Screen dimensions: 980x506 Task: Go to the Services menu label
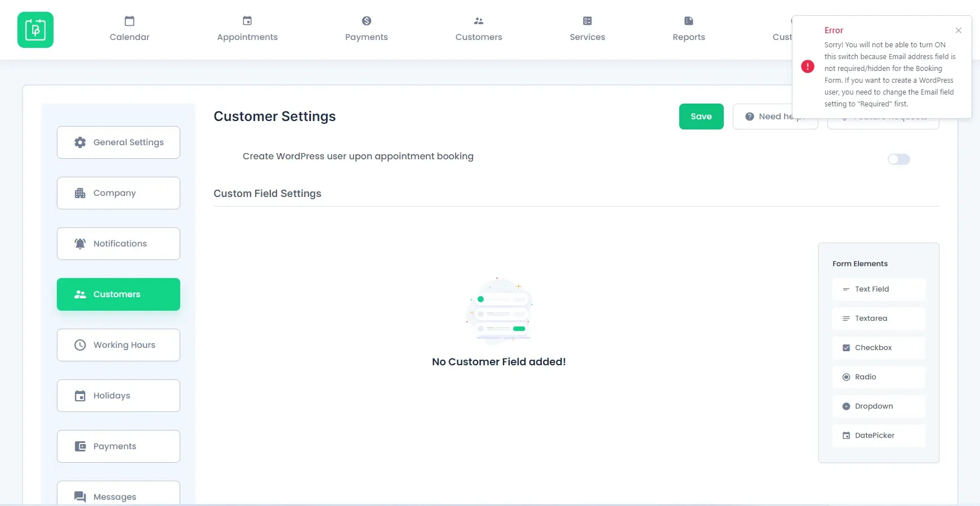coord(587,37)
